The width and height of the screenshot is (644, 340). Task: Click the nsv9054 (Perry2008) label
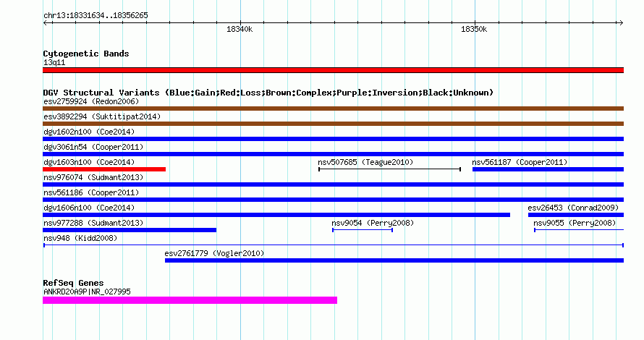click(373, 223)
